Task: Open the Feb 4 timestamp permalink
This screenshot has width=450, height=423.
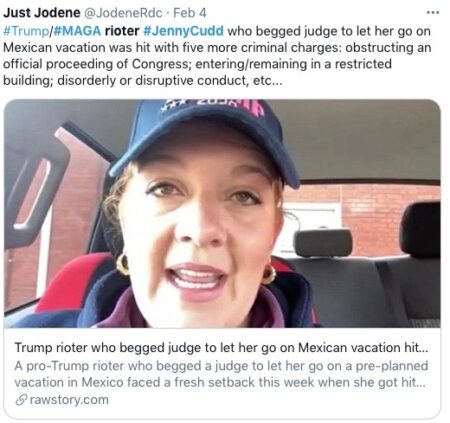Action: coord(190,13)
